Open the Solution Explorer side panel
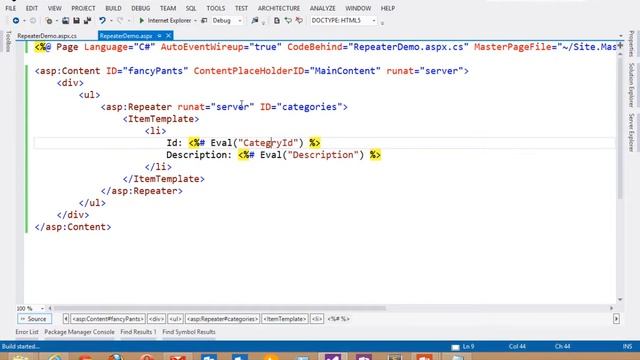 coord(631,85)
